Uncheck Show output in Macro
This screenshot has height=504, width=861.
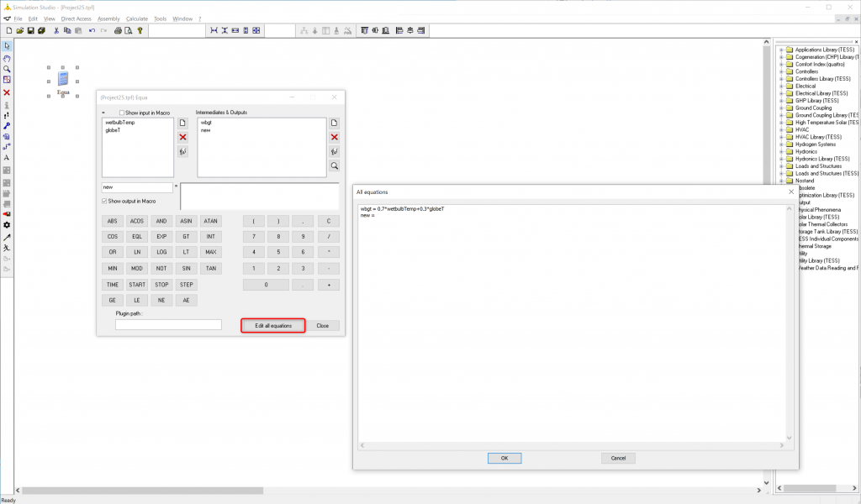105,202
